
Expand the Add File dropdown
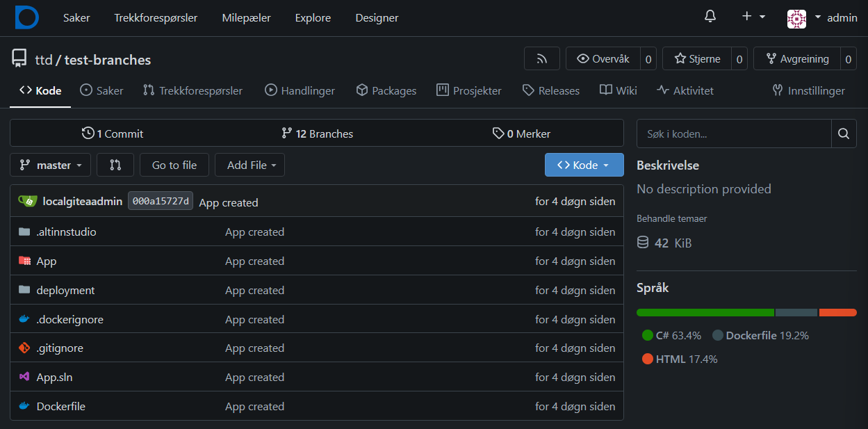pos(250,165)
